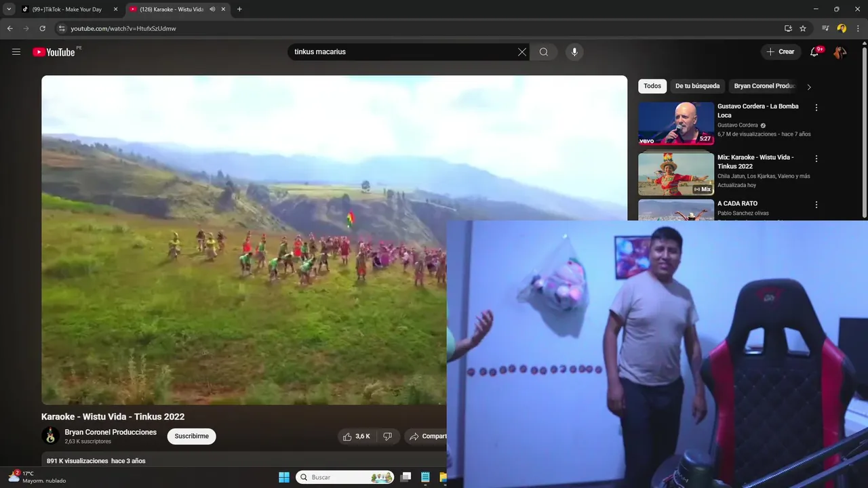868x488 pixels.
Task: Click the magnifier search button
Action: pyautogui.click(x=544, y=52)
